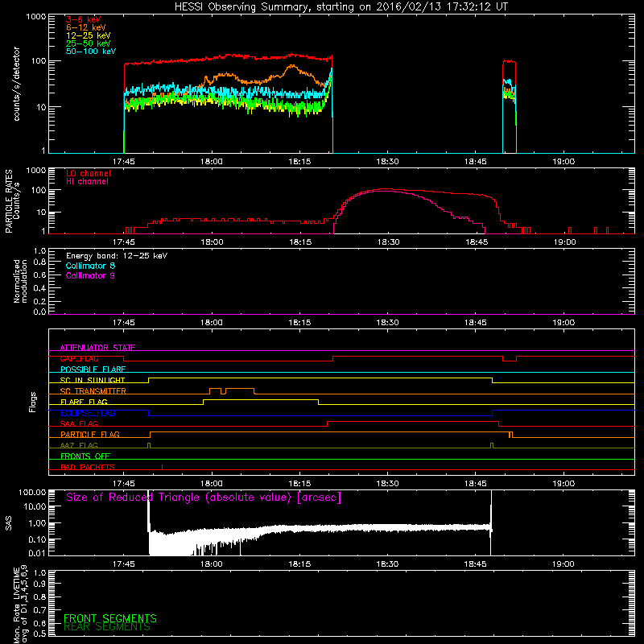Click the 1000 value on counts axis
Image resolution: width=644 pixels, height=644 pixels.
[35, 17]
